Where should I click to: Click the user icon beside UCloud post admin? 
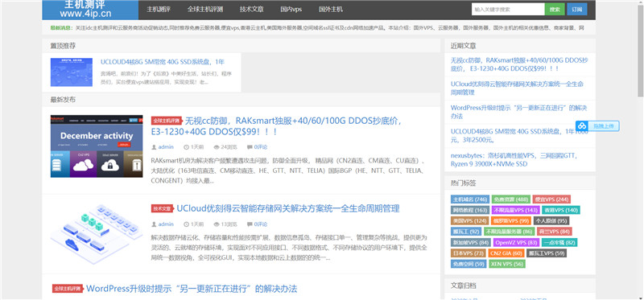pos(154,224)
